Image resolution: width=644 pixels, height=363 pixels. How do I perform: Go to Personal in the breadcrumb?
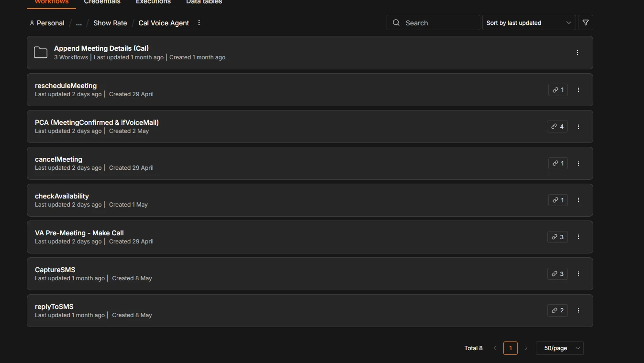pos(51,23)
